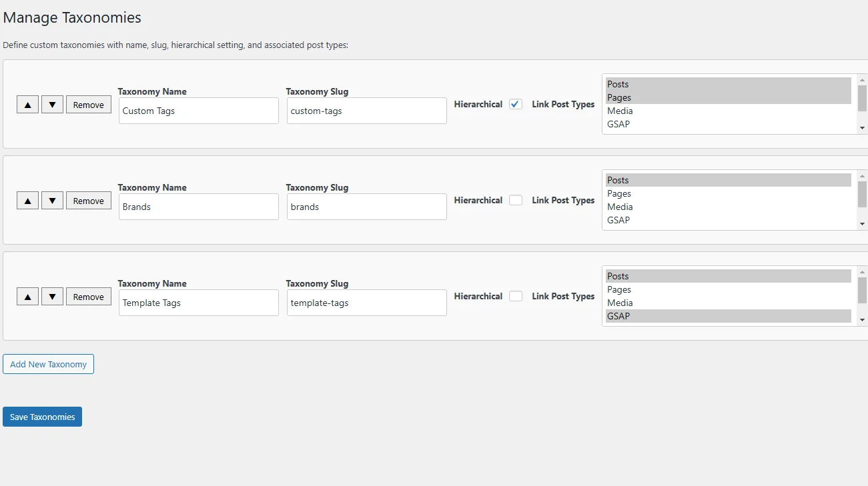Move Custom Tags taxonomy up with arrow

(27, 105)
